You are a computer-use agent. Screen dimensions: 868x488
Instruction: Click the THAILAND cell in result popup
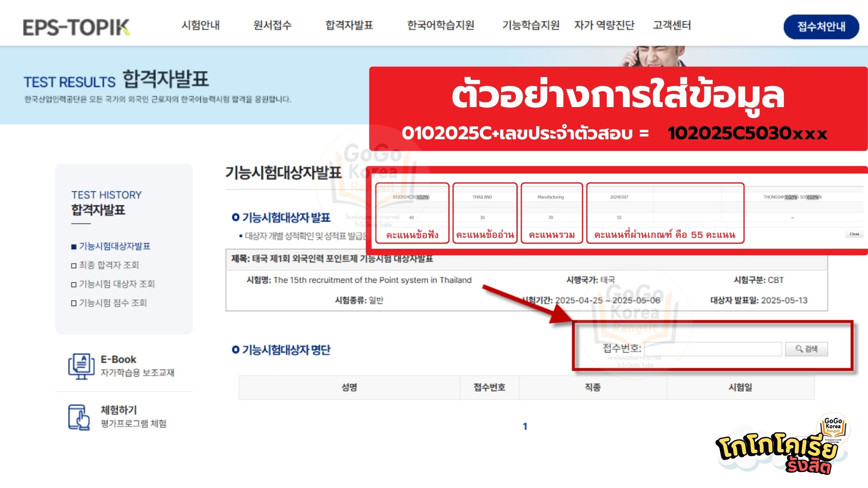(482, 197)
